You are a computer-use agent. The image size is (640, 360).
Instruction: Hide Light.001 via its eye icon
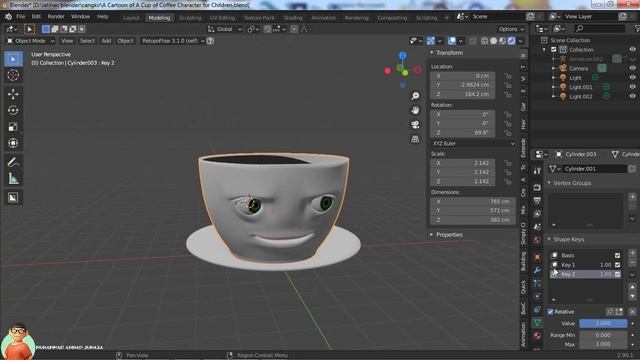[x=632, y=87]
